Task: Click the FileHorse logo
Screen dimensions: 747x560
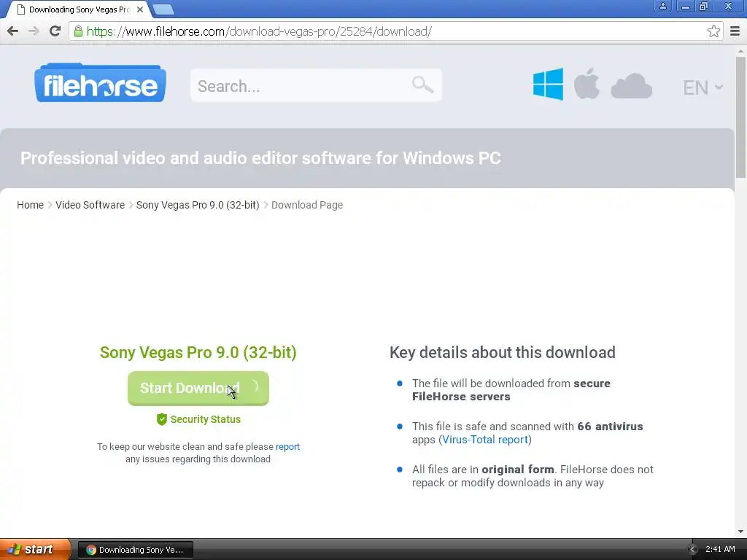Action: [100, 83]
